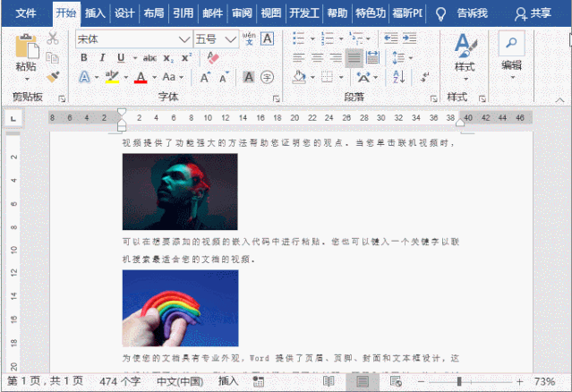Apply superscript formatting
The height and width of the screenshot is (392, 572).
tap(186, 58)
